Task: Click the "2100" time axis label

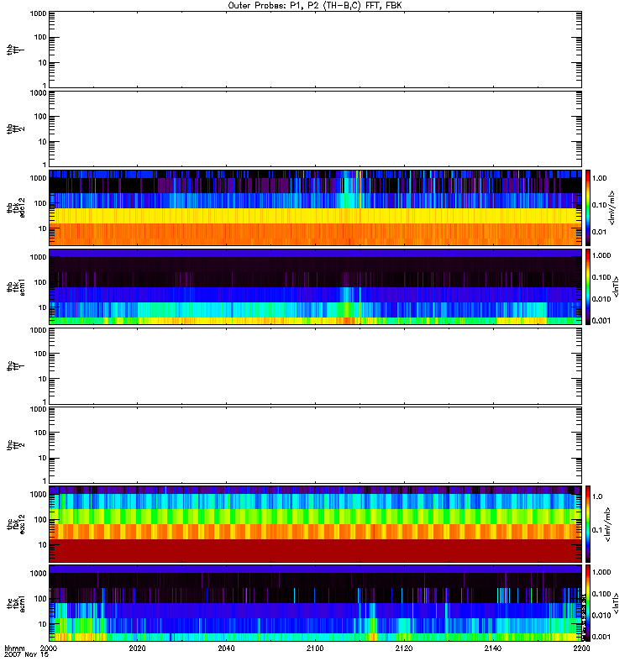Action: point(315,648)
